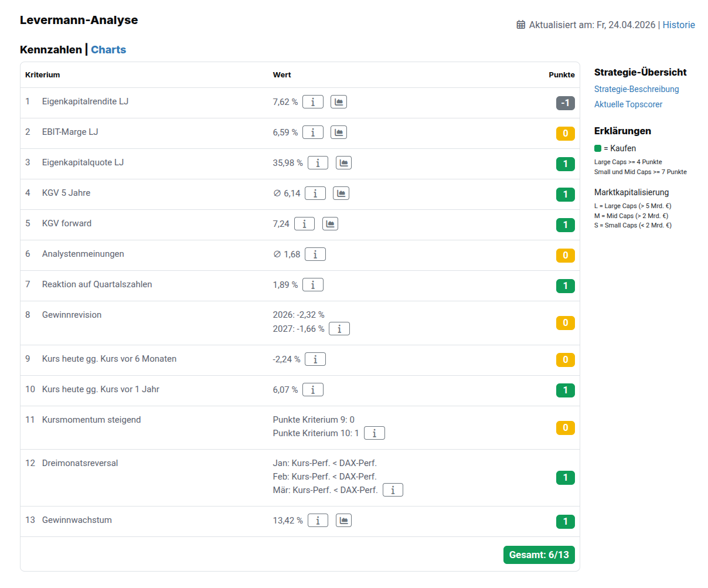Click info icon for Eigenkapitalquote LJ

tap(318, 163)
